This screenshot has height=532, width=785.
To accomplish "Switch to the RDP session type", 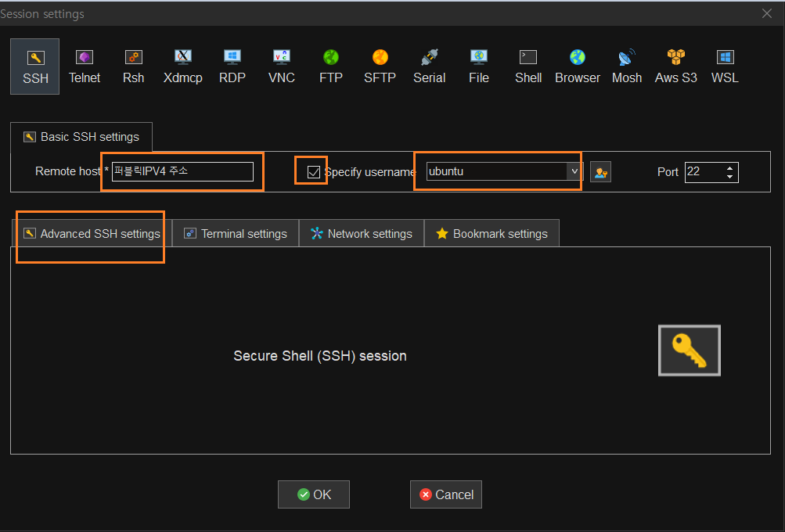I will click(232, 66).
